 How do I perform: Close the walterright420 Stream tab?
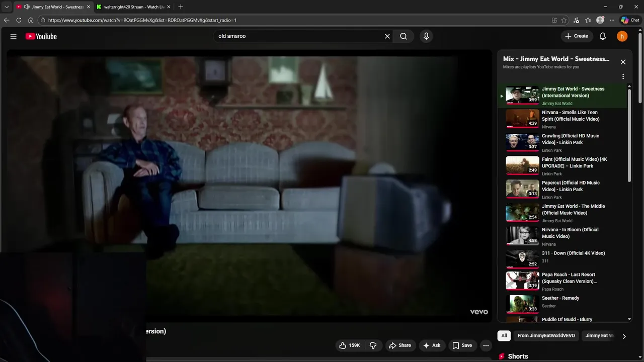[169, 7]
